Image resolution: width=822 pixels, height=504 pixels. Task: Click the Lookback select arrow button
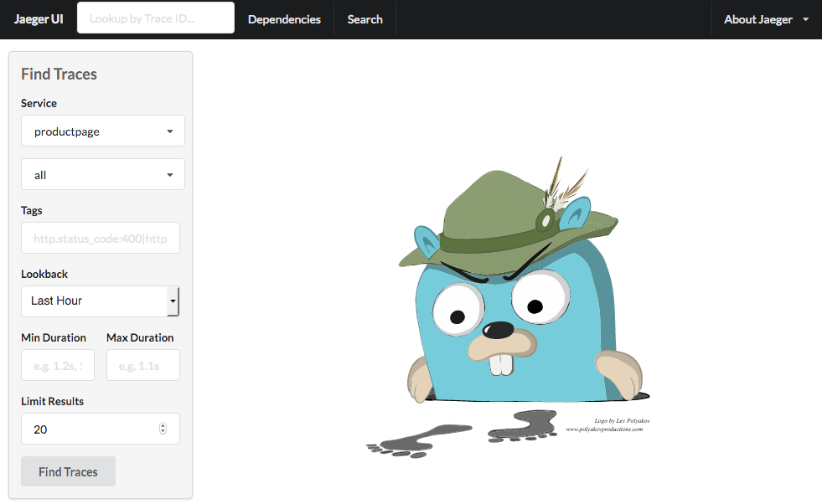pos(173,301)
